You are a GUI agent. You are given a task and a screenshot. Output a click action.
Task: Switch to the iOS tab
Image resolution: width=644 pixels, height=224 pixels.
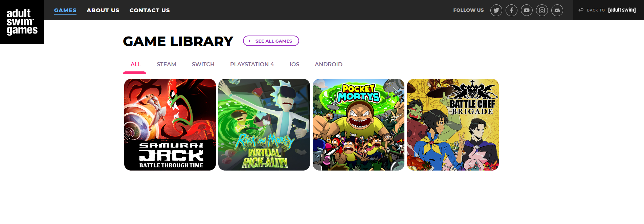tap(294, 64)
